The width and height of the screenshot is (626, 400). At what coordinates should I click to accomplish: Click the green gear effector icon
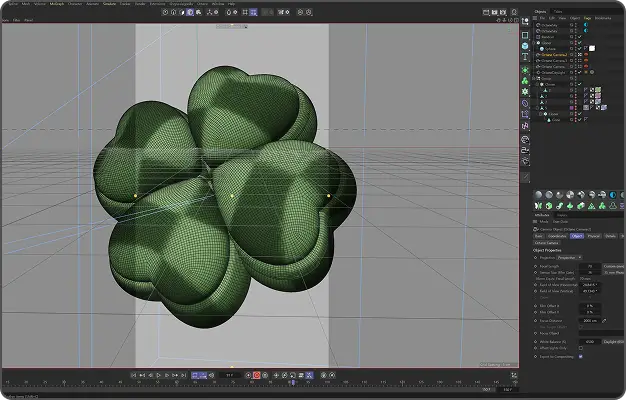pyautogui.click(x=525, y=91)
